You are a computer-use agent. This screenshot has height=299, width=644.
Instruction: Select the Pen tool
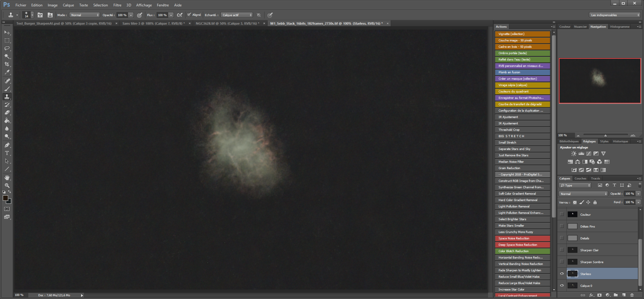tap(7, 145)
